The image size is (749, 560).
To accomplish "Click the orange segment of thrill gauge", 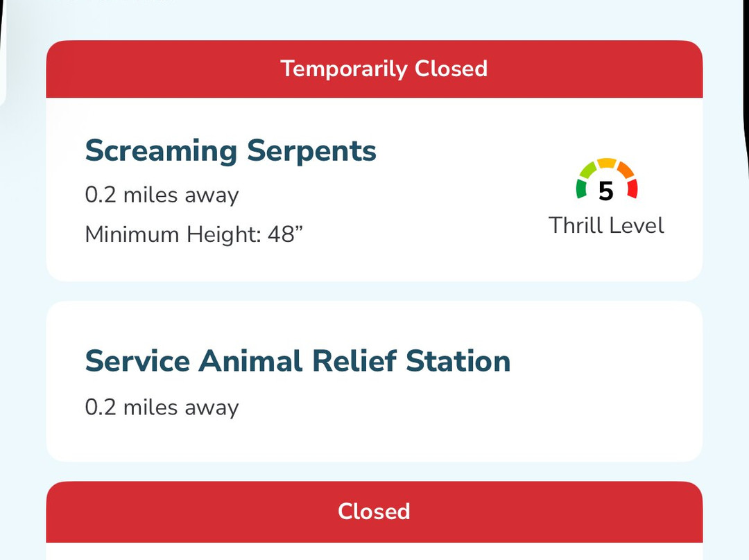I will point(624,169).
